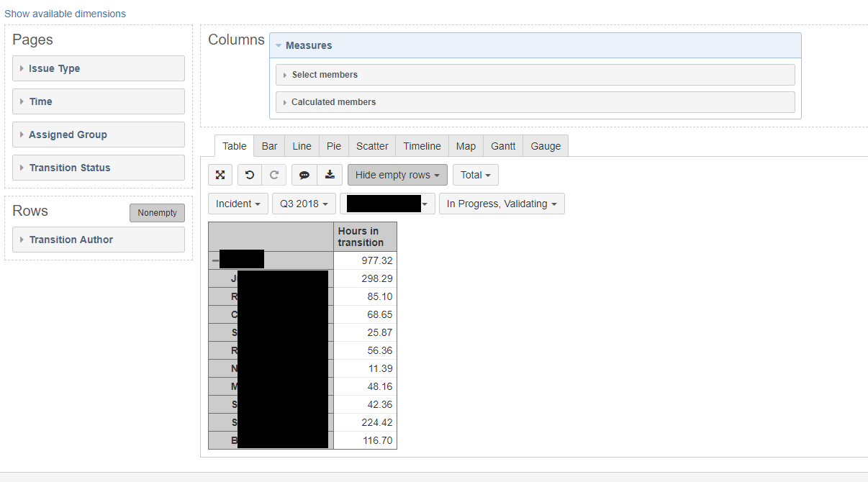The image size is (868, 482).
Task: Click the 42.36 value cell
Action: tap(365, 404)
